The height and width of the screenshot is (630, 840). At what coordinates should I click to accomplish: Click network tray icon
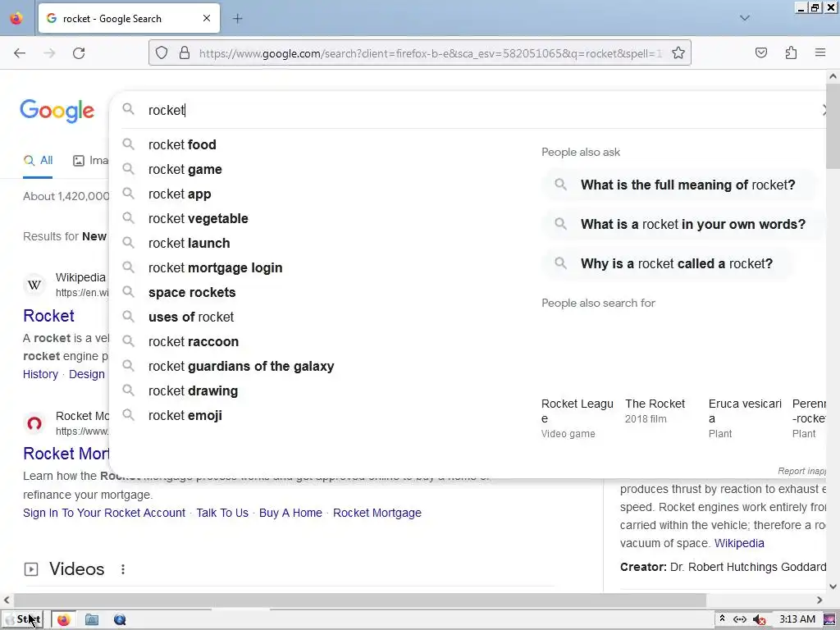740,619
